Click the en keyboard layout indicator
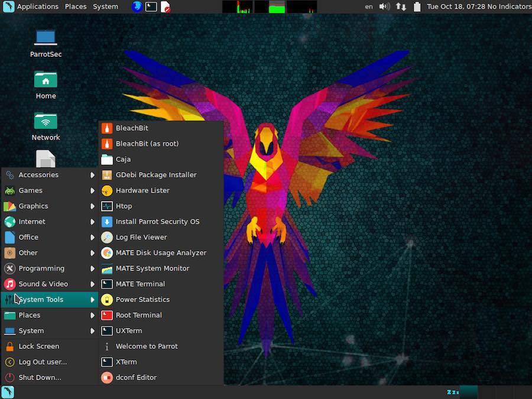The image size is (532, 399). [x=369, y=7]
